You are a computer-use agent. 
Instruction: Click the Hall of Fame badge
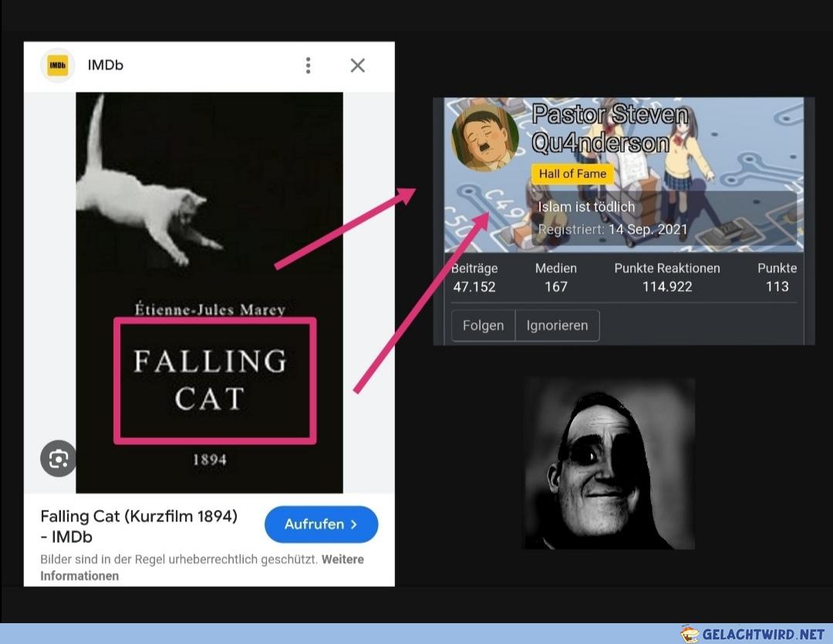572,174
